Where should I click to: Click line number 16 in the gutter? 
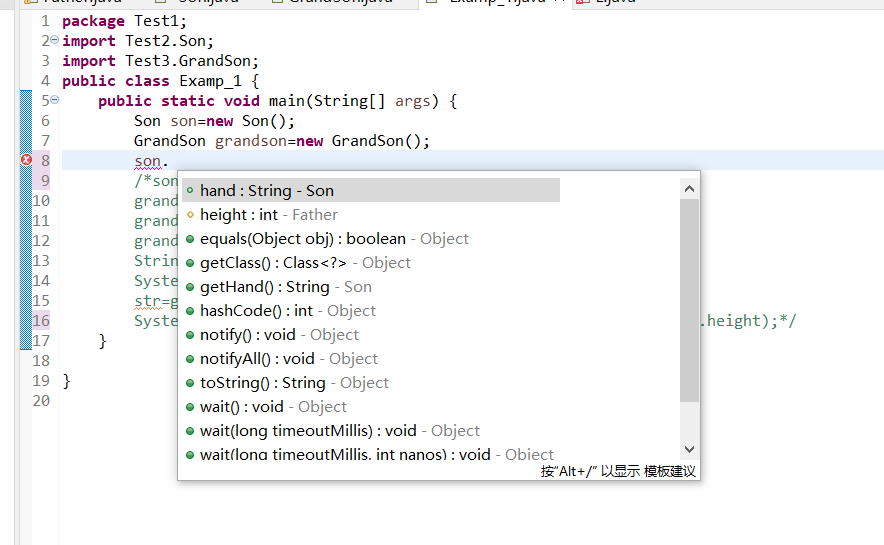point(41,321)
